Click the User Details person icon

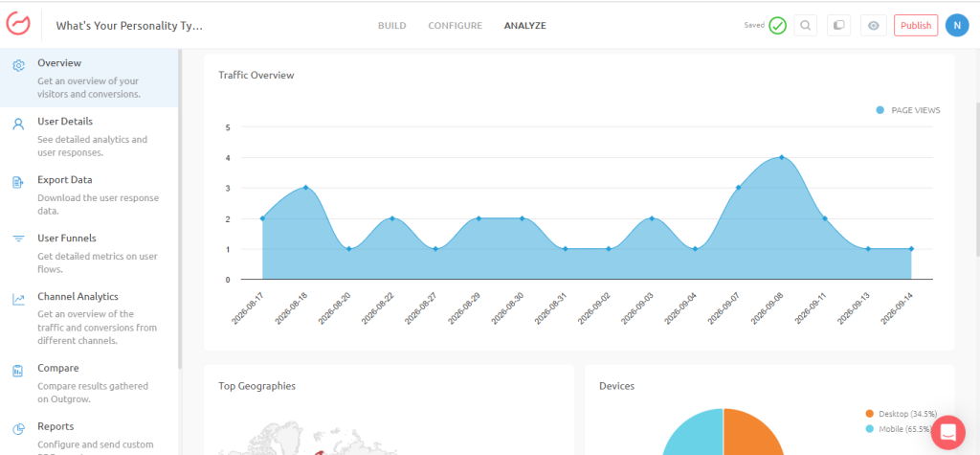(19, 124)
